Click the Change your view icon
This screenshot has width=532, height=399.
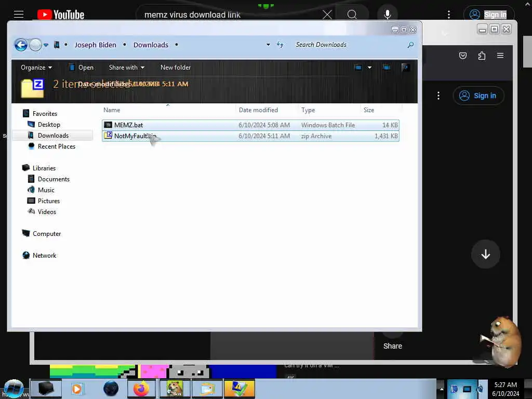pyautogui.click(x=358, y=68)
